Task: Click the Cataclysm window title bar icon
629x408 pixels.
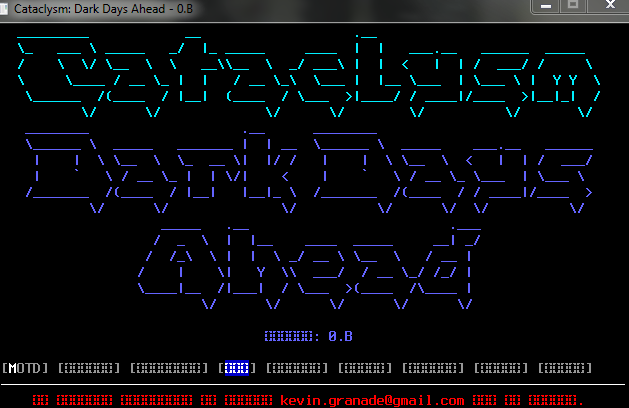Action: tap(4, 9)
